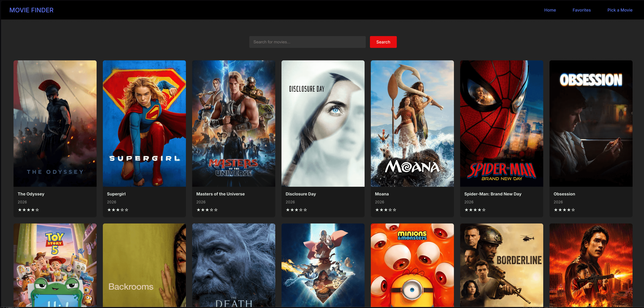The width and height of the screenshot is (644, 308).
Task: Open the Obsession poster
Action: click(x=591, y=123)
